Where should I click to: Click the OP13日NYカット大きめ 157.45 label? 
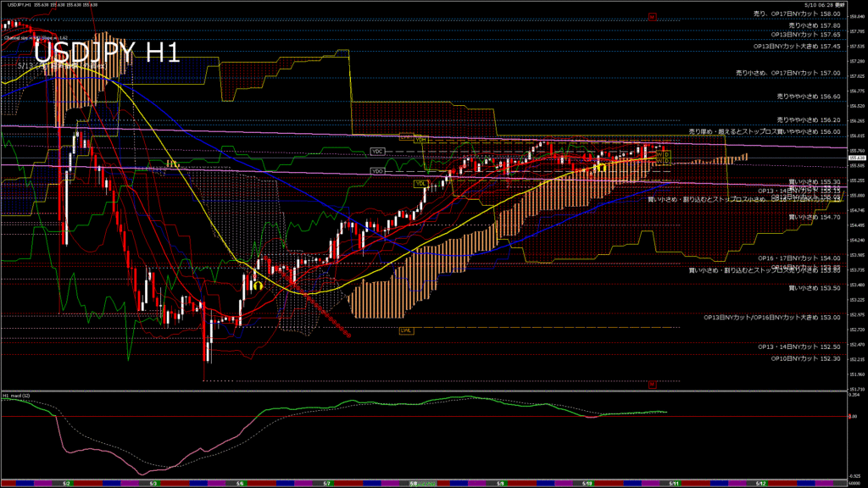coord(797,47)
